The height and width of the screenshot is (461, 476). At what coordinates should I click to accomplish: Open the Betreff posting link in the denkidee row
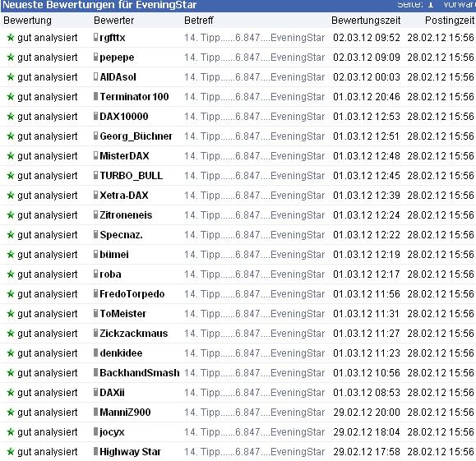tap(254, 353)
